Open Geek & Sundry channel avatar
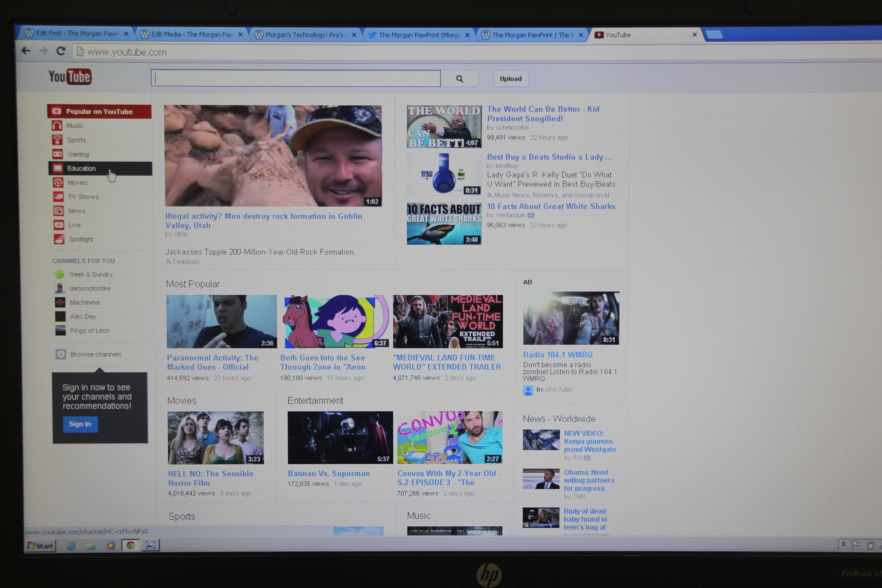This screenshot has height=588, width=882. click(60, 274)
